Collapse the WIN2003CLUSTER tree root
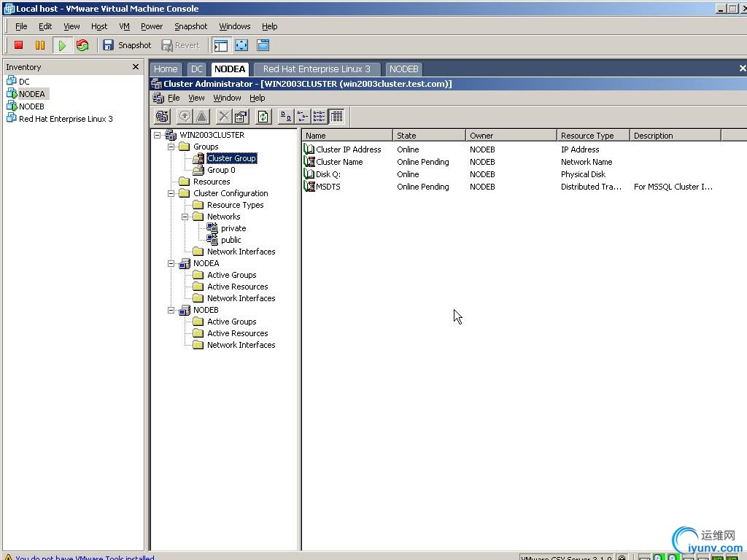Viewport: 747px width, 560px height. (158, 135)
